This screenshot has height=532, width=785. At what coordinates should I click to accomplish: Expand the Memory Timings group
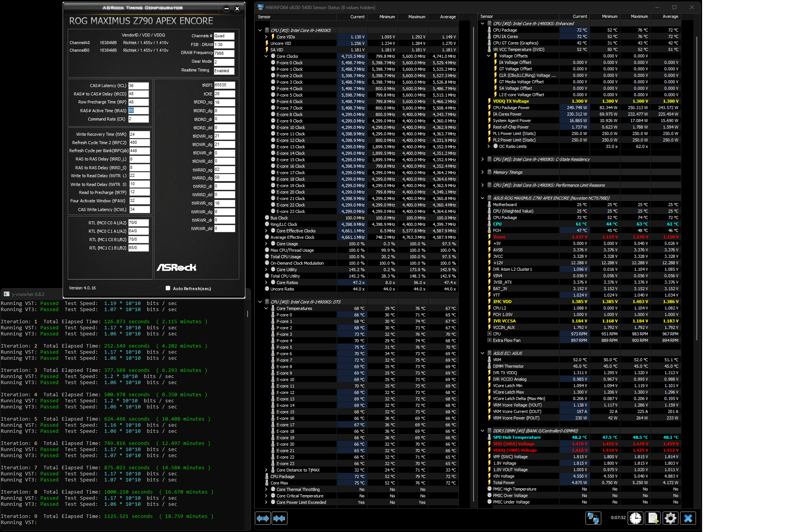(483, 172)
